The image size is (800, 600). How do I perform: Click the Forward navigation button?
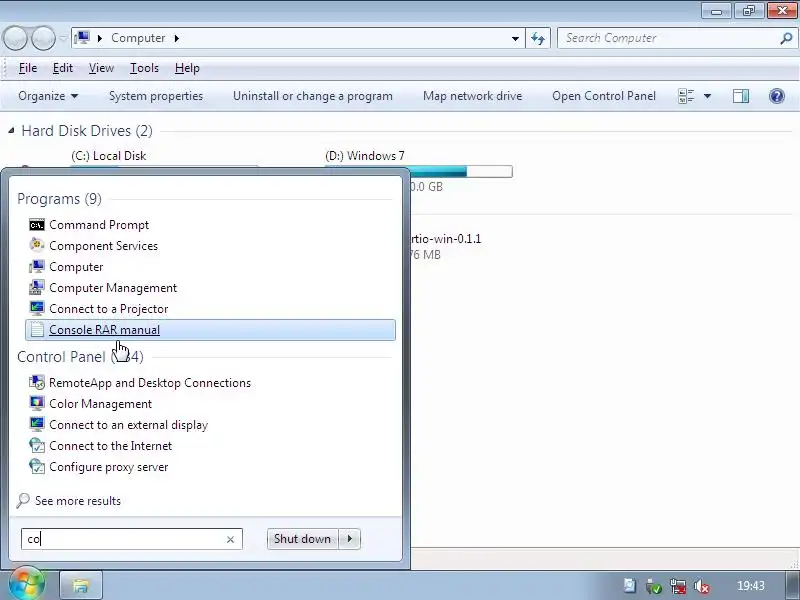(43, 38)
